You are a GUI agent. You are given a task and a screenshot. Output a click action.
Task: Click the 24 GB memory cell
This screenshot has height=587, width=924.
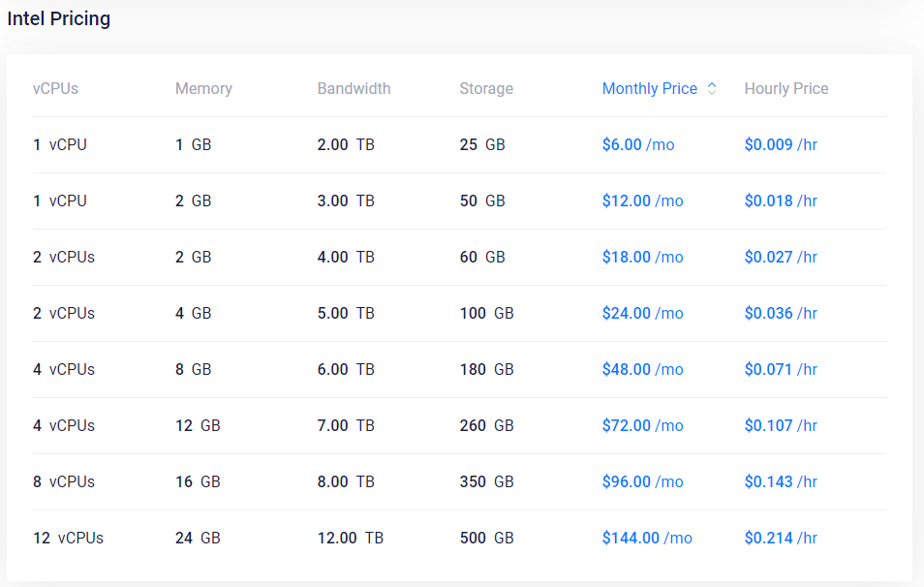(198, 539)
